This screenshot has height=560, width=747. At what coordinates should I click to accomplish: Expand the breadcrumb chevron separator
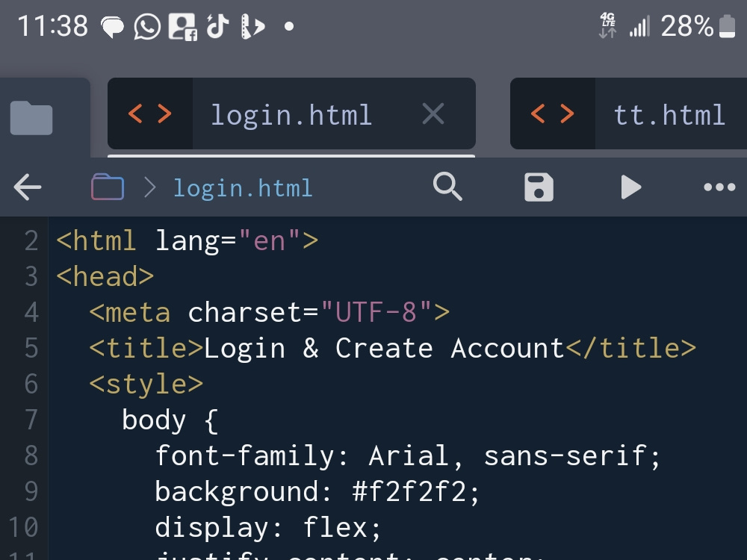pyautogui.click(x=150, y=187)
